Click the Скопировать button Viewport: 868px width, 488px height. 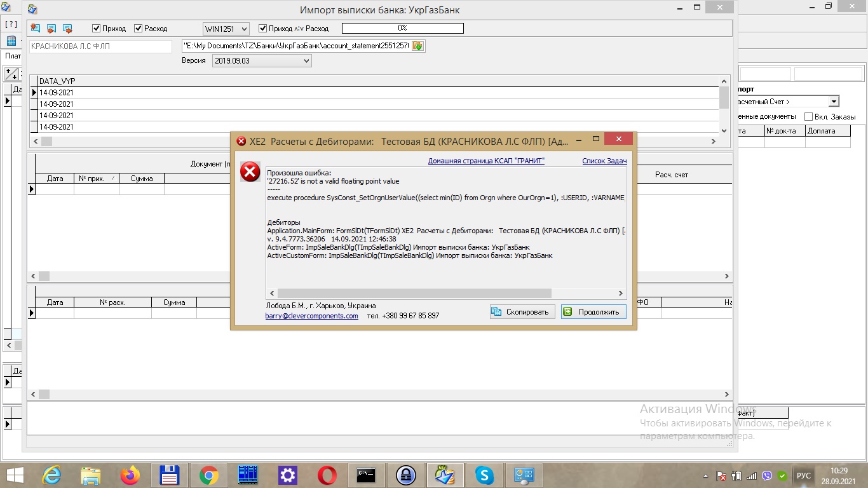tap(522, 312)
